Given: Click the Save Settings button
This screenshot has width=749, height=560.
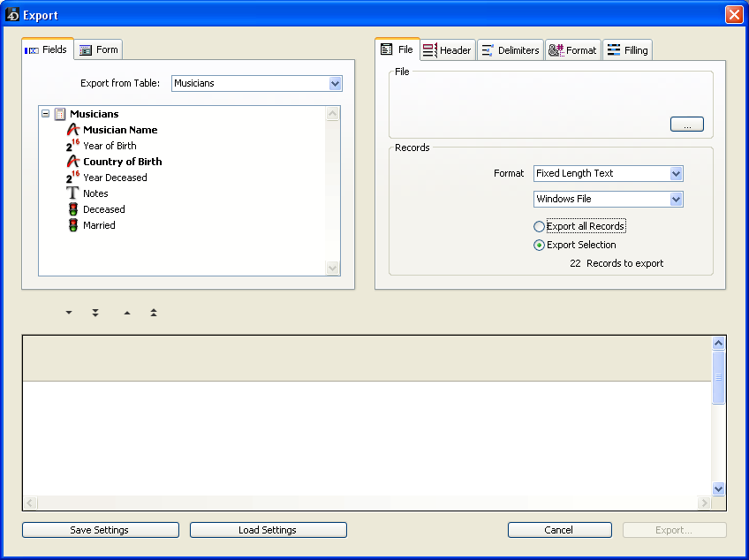Looking at the screenshot, I should pyautogui.click(x=100, y=530).
